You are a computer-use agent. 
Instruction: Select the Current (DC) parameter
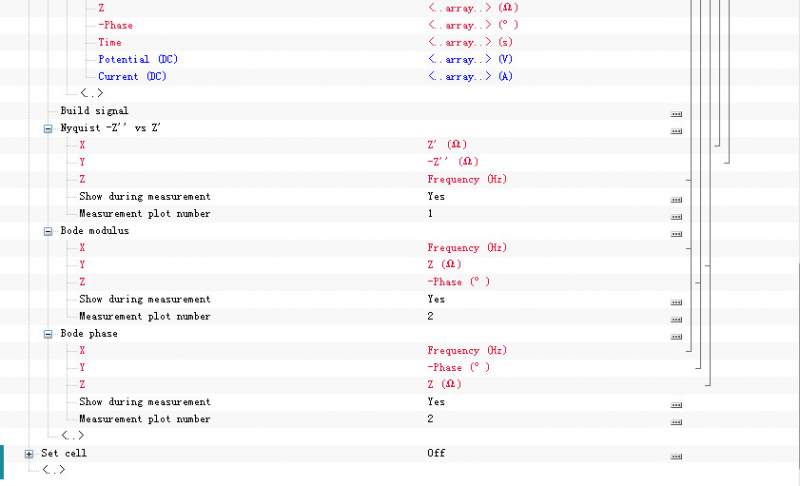(133, 76)
